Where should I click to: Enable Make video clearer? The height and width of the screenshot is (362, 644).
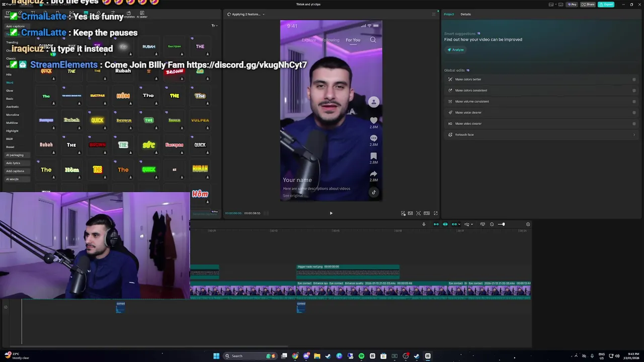tap(634, 124)
